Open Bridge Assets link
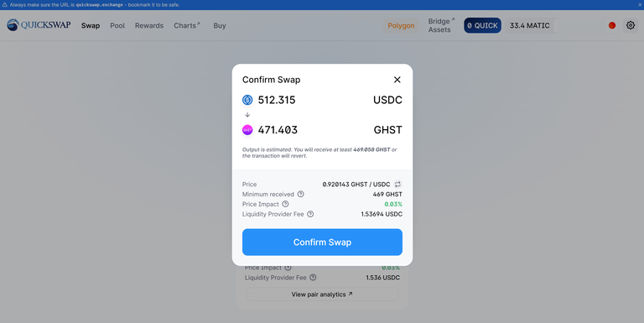The image size is (644, 323). click(x=442, y=25)
